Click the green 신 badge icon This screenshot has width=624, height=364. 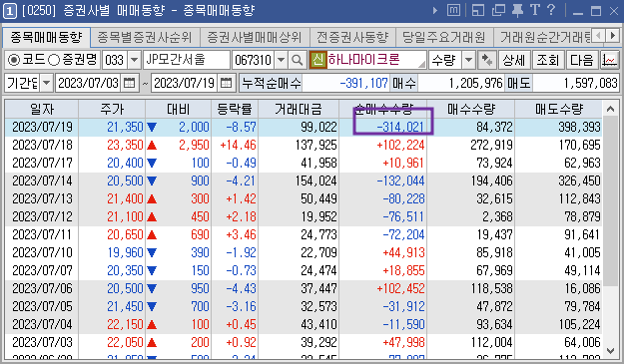tap(317, 60)
